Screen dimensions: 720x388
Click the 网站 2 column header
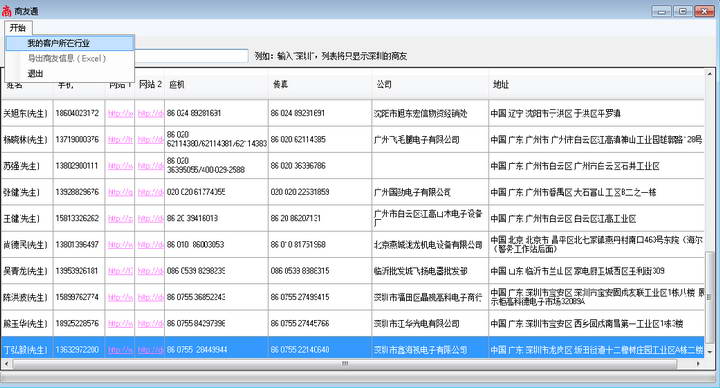click(150, 84)
